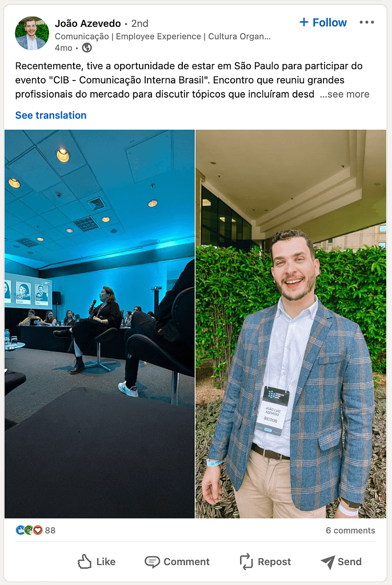
Task: Open the left conference room photo
Action: pos(99,324)
